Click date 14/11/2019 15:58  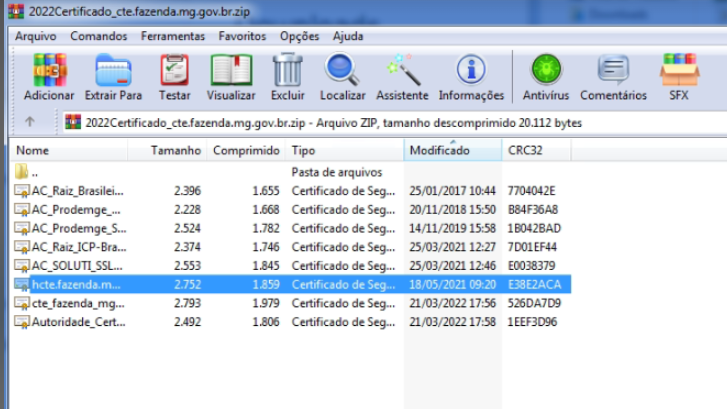tap(452, 229)
